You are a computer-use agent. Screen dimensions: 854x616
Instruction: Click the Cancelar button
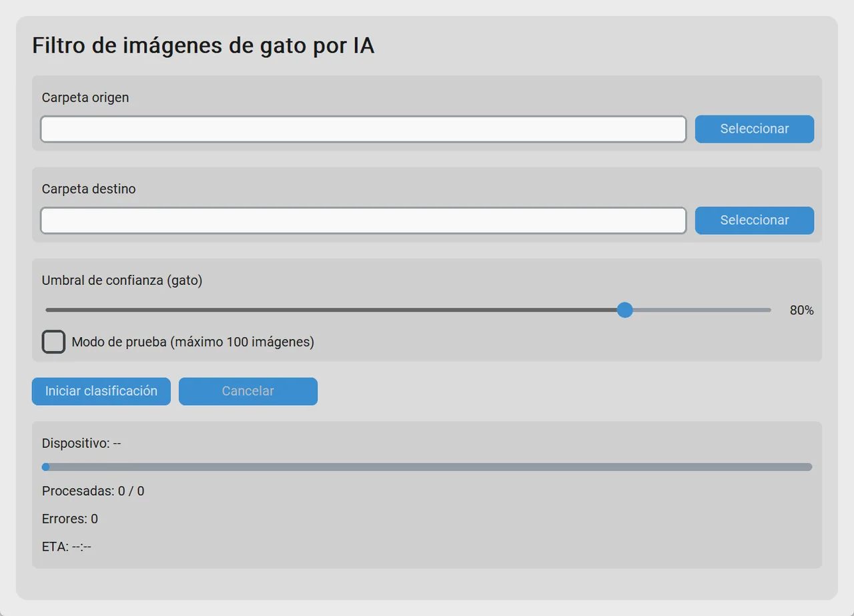coord(248,391)
